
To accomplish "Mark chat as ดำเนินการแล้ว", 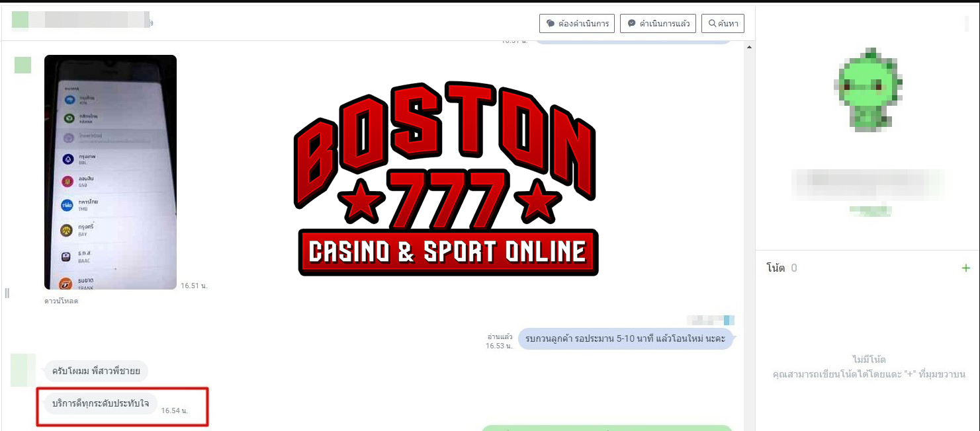I will pyautogui.click(x=658, y=24).
